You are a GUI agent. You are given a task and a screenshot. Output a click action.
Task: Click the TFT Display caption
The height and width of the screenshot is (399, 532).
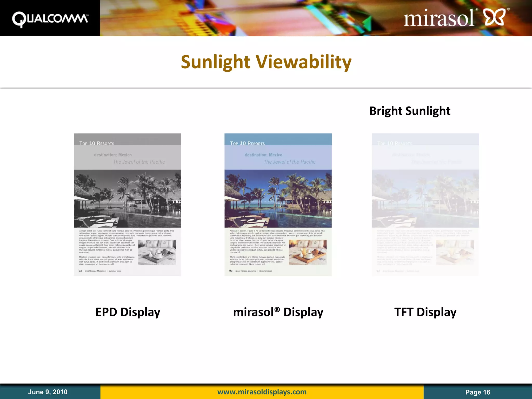pos(425,312)
